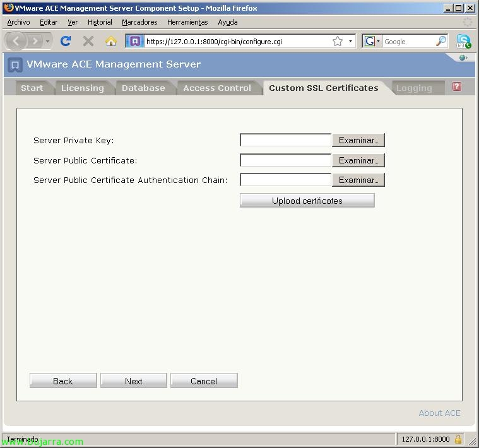Click the Cancel button
479x448 pixels.
click(x=204, y=381)
